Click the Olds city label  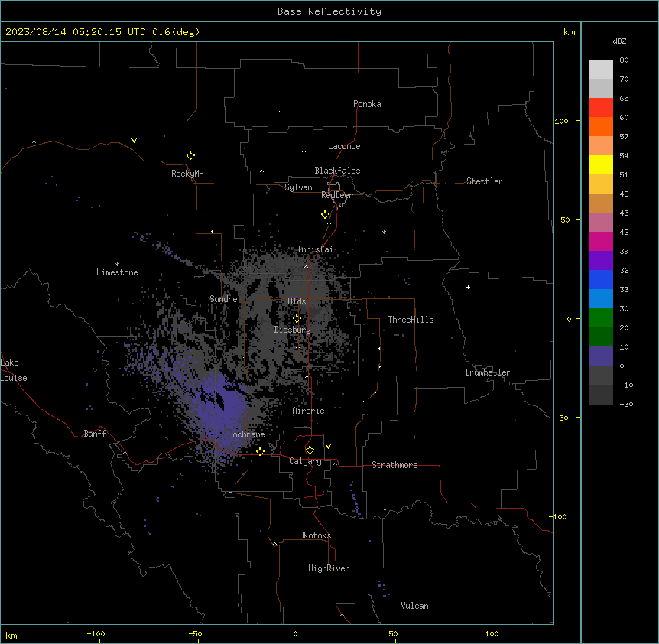pos(297,301)
